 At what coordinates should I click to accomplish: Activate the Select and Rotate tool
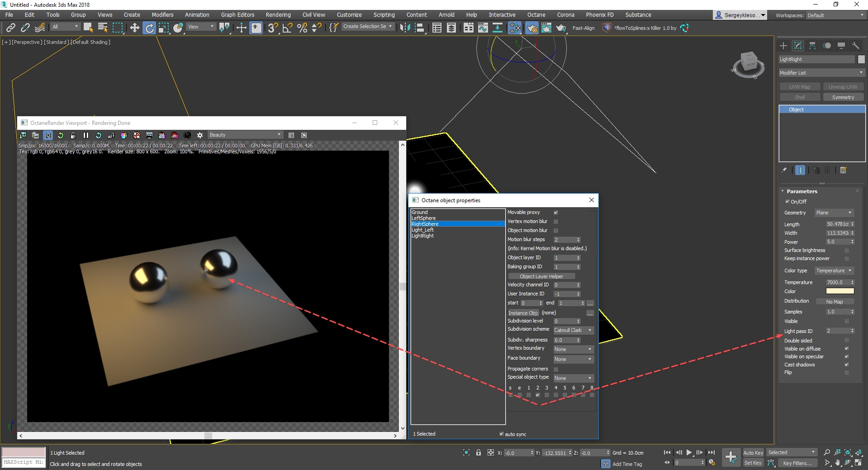pyautogui.click(x=149, y=28)
